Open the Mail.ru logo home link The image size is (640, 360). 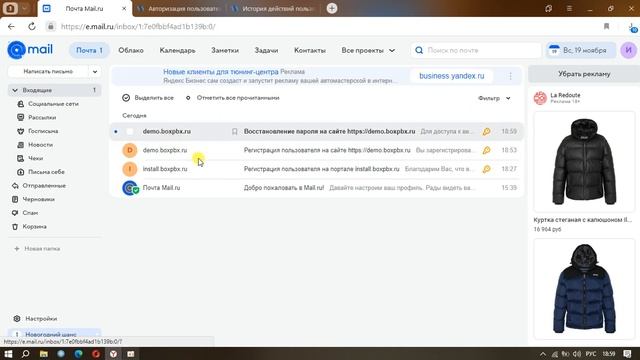(30, 50)
